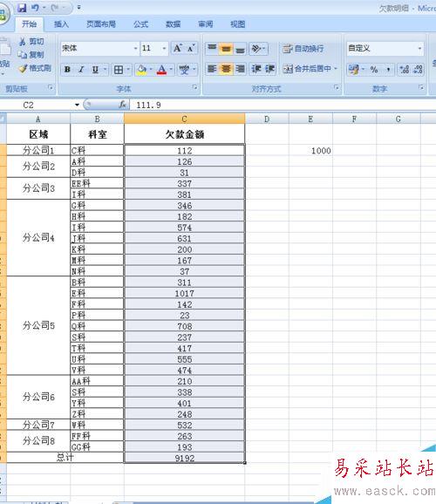Click the Decrease Decimal icon
The height and width of the screenshot is (504, 436).
point(418,69)
